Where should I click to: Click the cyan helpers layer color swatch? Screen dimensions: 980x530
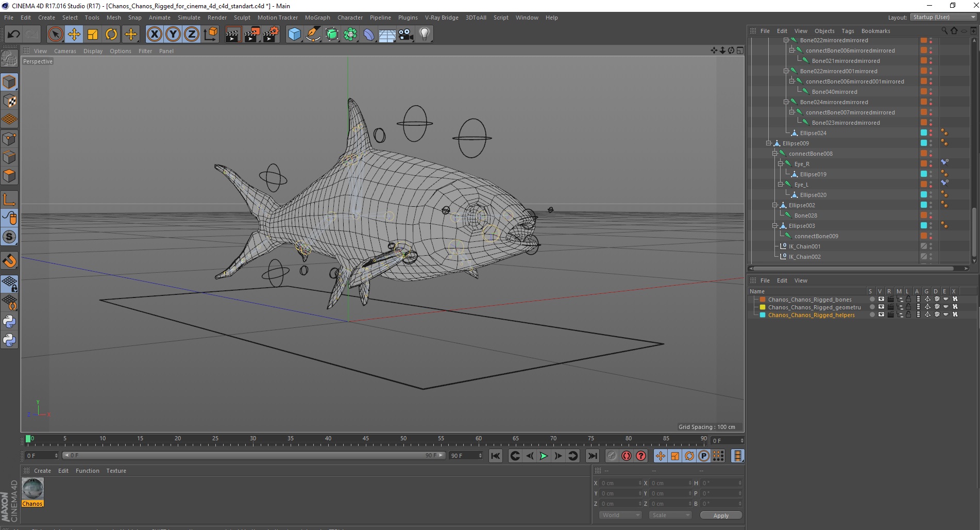763,315
